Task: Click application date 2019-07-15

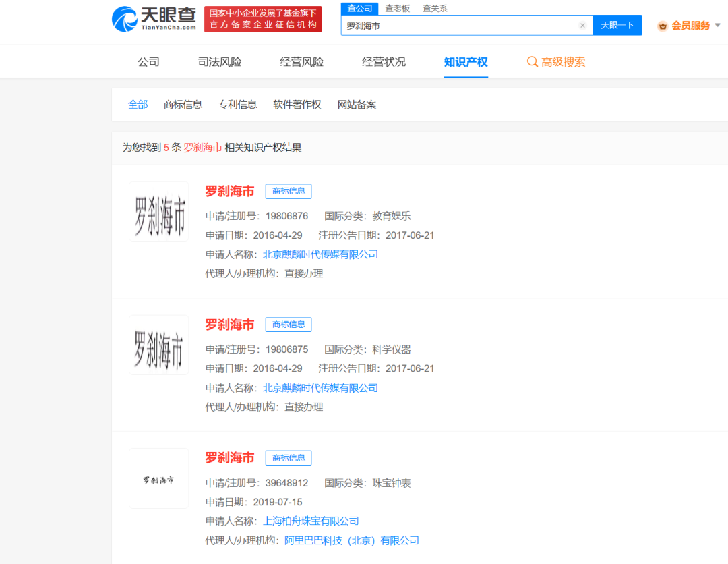Action: pyautogui.click(x=278, y=502)
